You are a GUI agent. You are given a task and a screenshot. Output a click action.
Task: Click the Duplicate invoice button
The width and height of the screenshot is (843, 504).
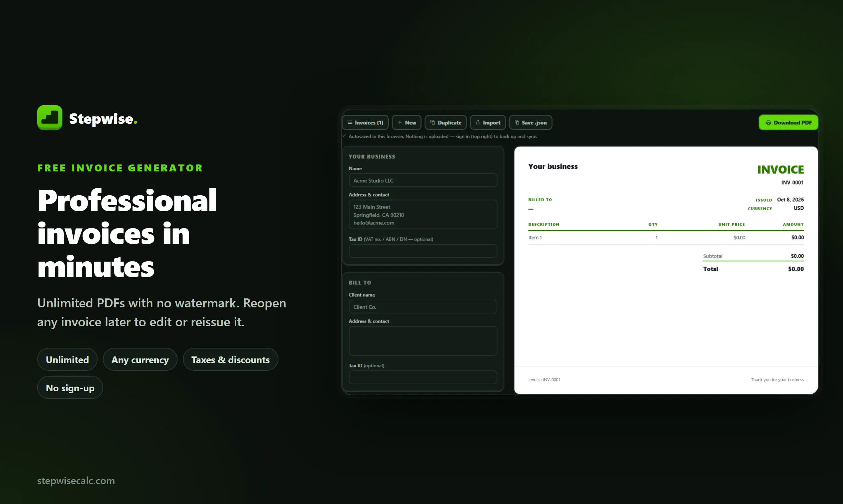(446, 123)
